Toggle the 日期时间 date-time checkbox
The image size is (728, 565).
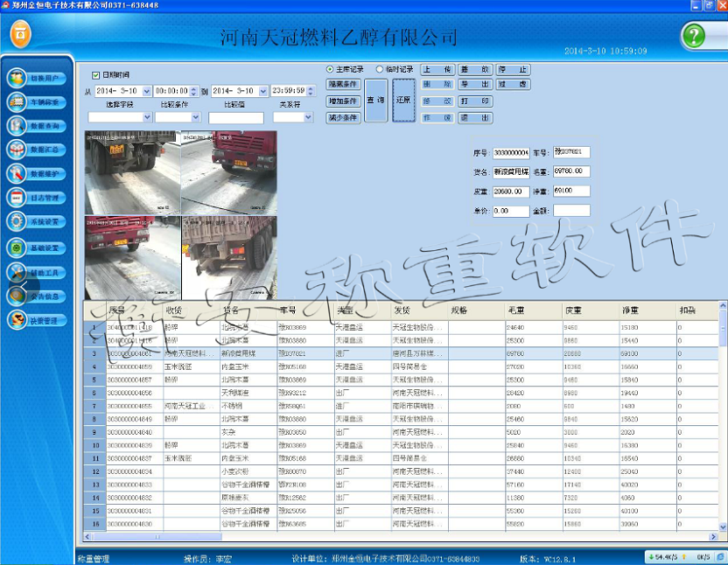point(96,75)
